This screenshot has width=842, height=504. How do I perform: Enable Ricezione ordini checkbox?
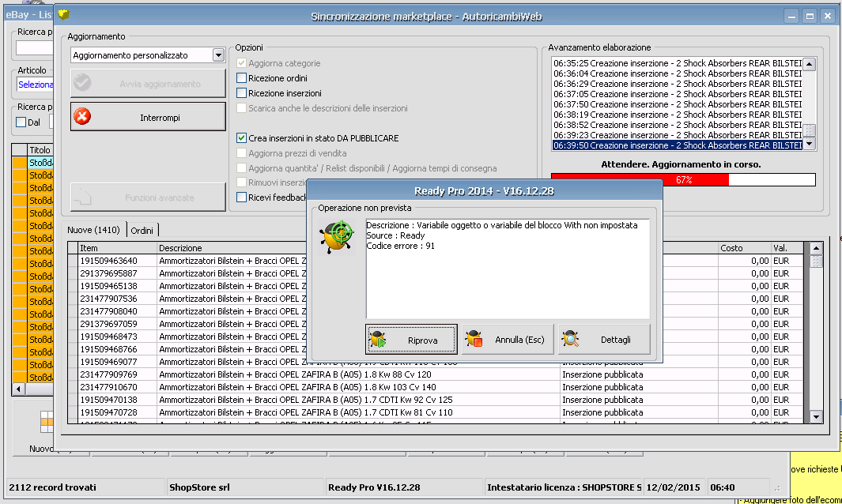click(x=242, y=78)
